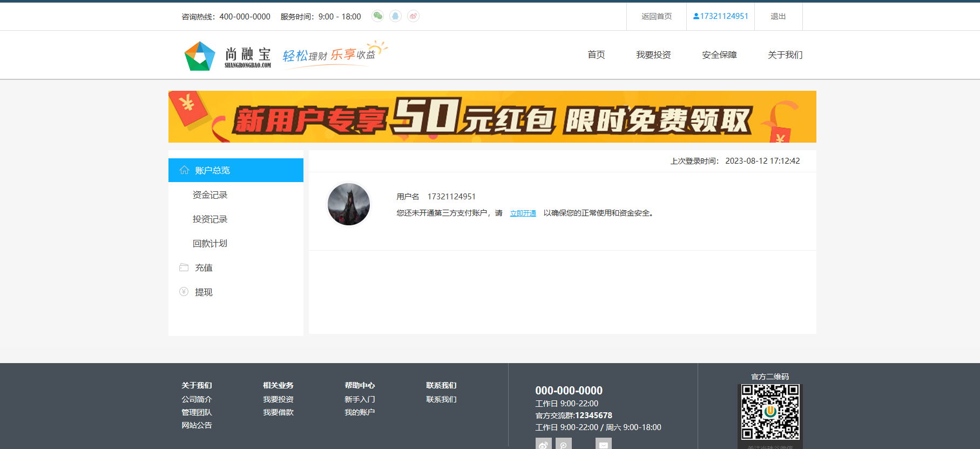Screen dimensions: 980x449
Task: Select 账户总览 in the sidebar
Action: [x=236, y=170]
